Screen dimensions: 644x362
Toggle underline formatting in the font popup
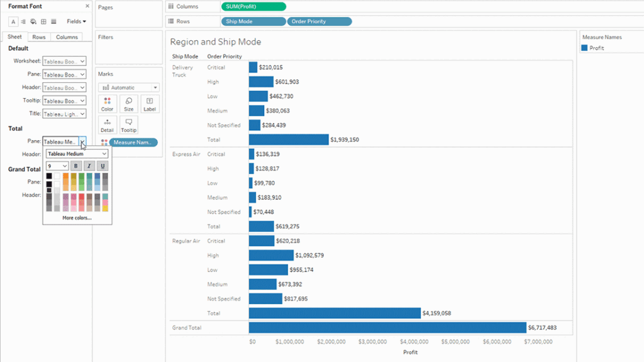(103, 165)
